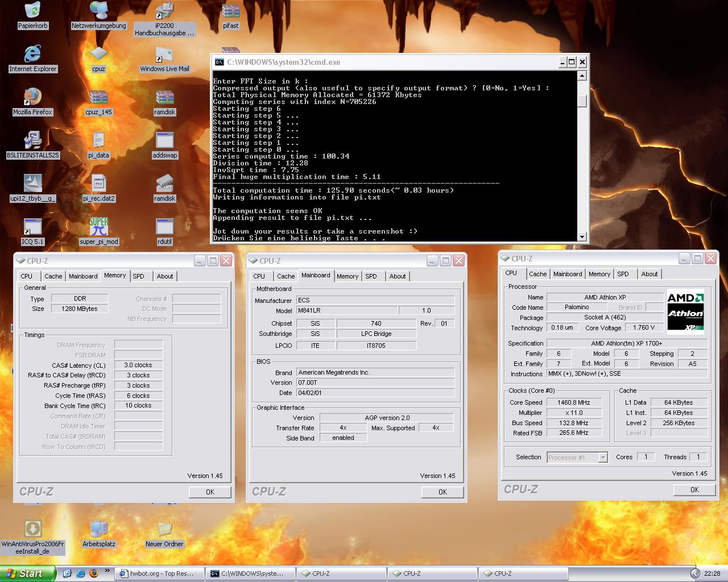Screen dimensions: 728x582
Task: Open Cache tab in Memory CPU-Z window
Action: point(53,276)
